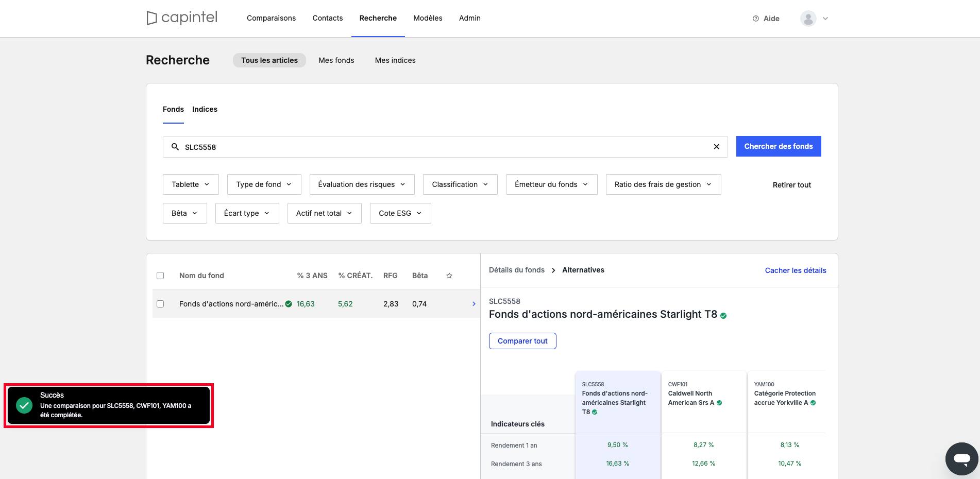Click the YAM100 Catégorie Protection accrue card
This screenshot has width=980, height=479.
click(787, 402)
